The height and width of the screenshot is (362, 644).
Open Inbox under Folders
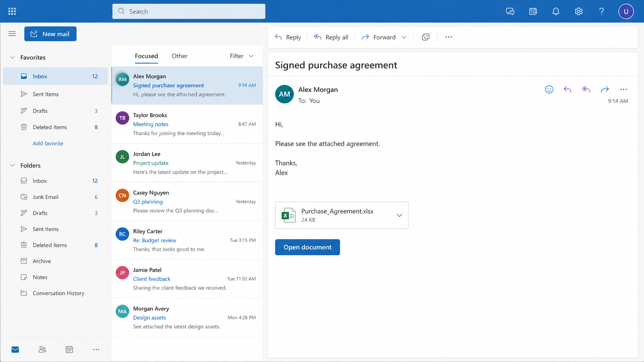point(55,181)
